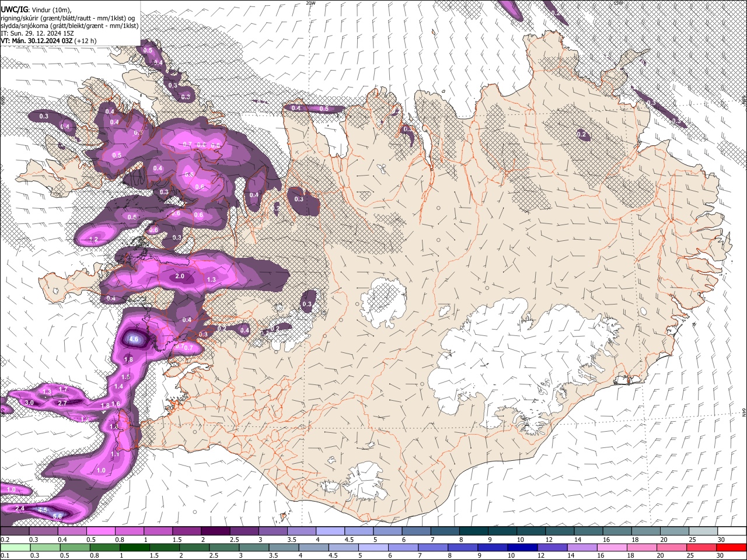
Task: Click the 1.7 precipitation label on the map
Action: coord(64,389)
